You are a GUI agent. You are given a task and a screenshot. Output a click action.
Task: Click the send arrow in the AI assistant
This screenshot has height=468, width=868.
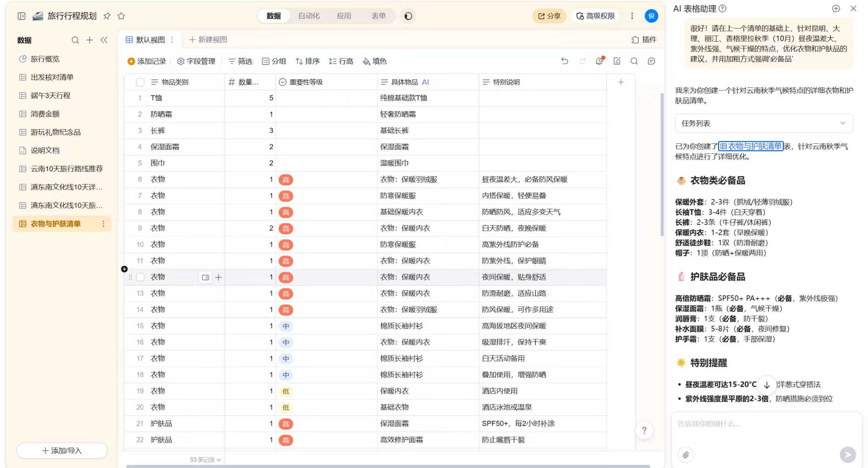tap(848, 455)
